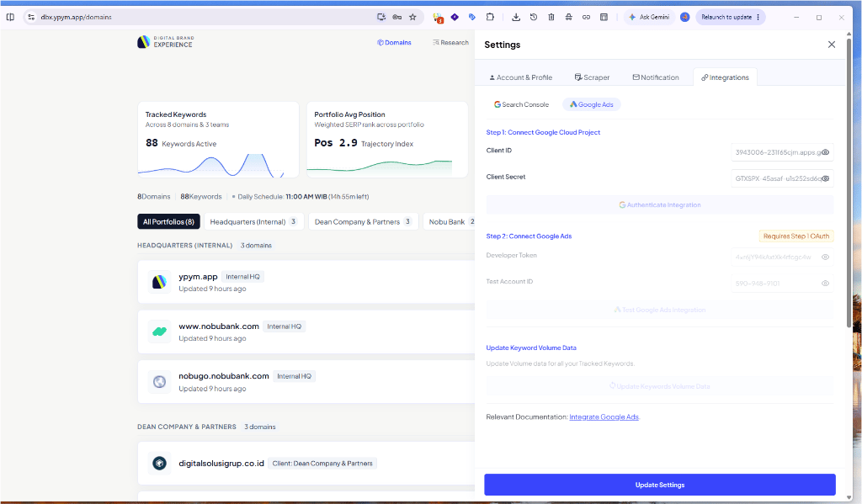
Task: Click the ypym.app domain favicon
Action: [159, 282]
